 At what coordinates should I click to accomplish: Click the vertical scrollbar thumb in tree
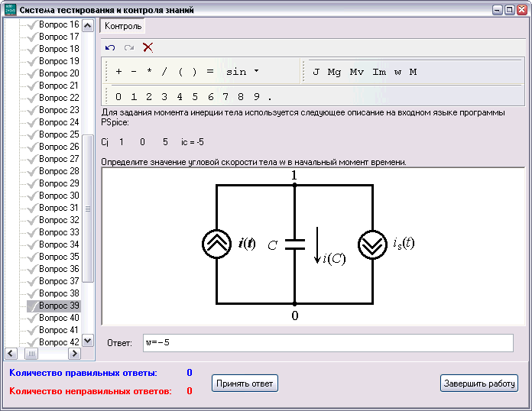click(88, 209)
